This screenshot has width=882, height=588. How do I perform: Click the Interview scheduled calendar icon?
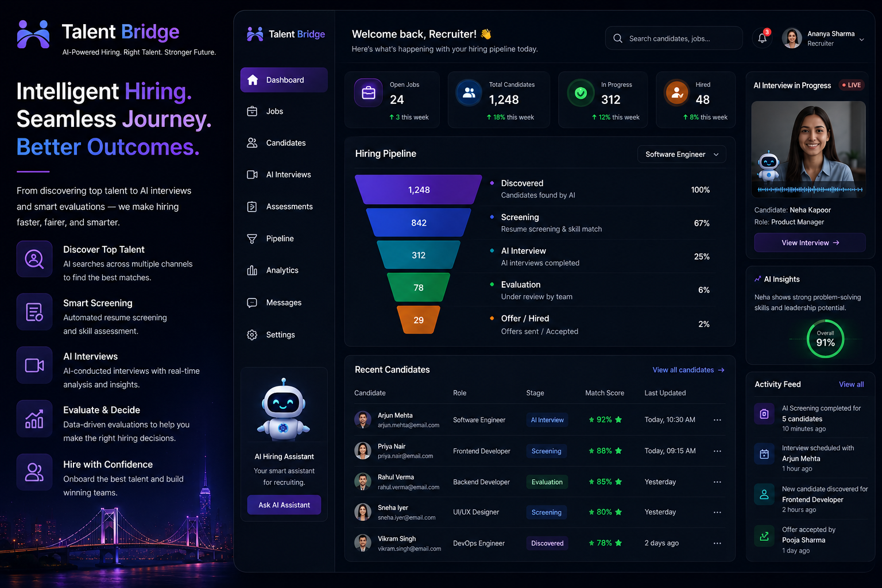coord(764,454)
